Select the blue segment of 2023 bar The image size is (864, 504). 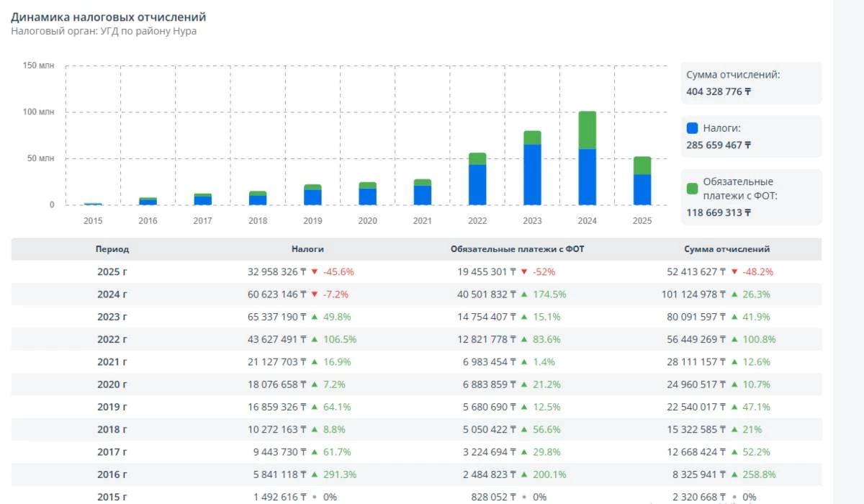pos(533,175)
